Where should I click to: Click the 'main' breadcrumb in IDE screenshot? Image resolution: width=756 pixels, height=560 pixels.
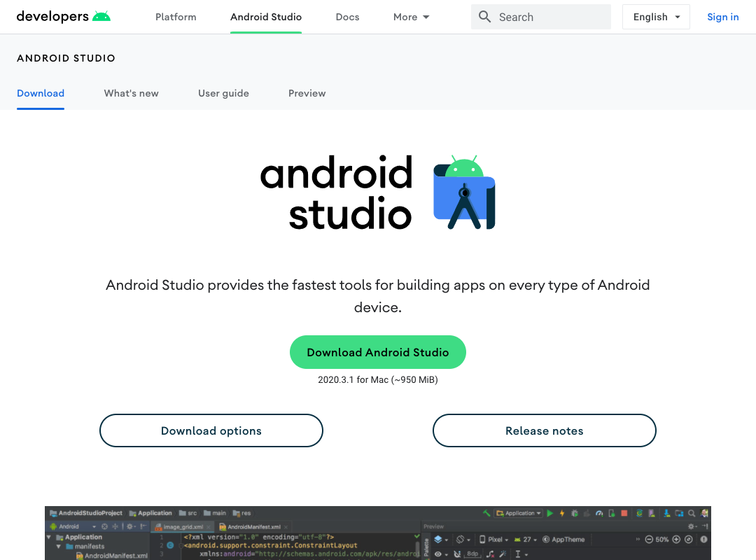tap(215, 513)
